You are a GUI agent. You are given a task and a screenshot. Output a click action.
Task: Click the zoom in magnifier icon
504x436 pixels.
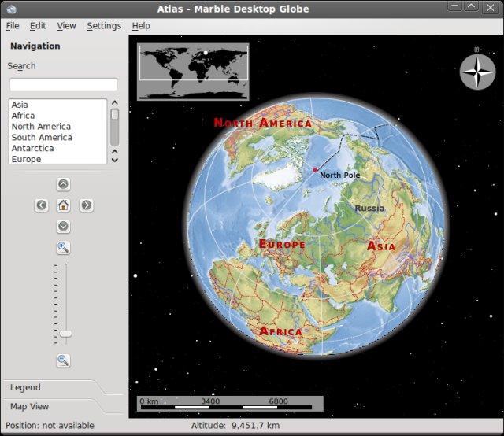click(63, 248)
